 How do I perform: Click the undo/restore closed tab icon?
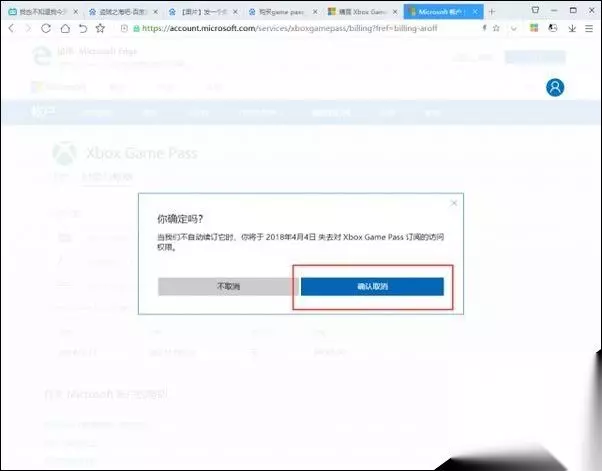(83, 28)
